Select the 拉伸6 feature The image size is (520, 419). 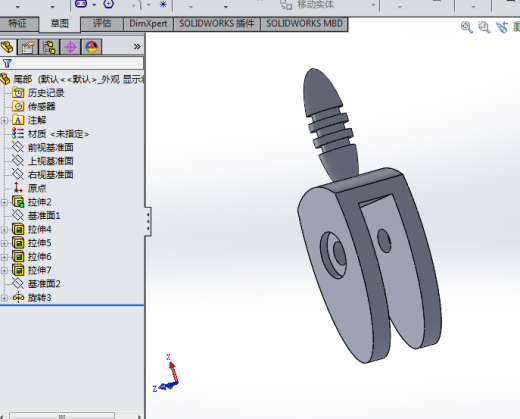[x=39, y=257]
